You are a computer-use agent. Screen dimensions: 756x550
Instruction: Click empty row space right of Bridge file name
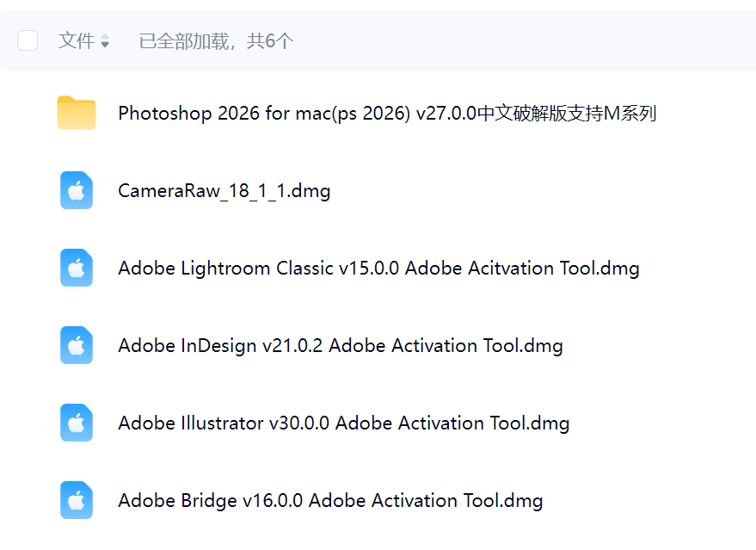click(645, 501)
